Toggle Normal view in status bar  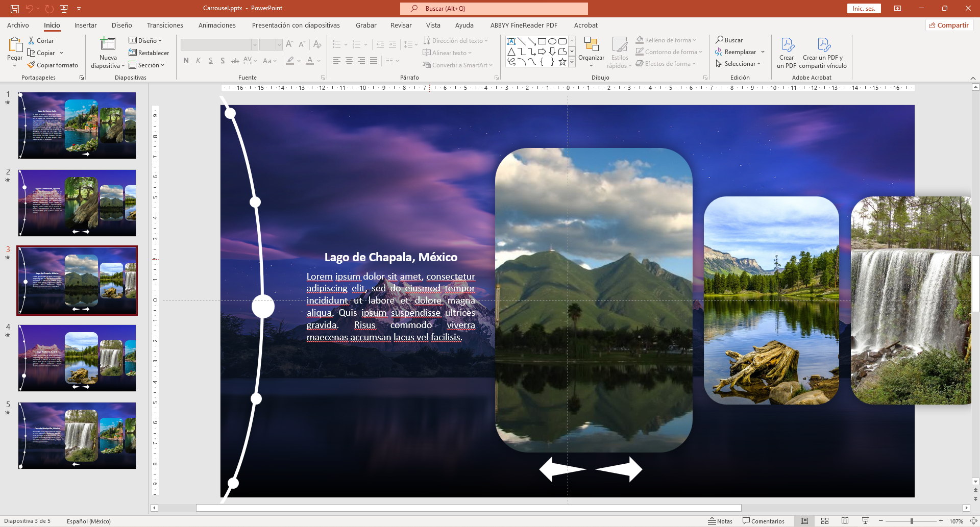804,521
